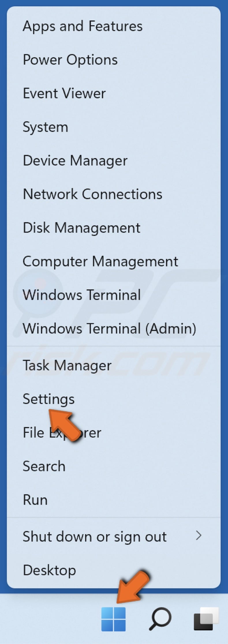Open the System menu entry
The width and height of the screenshot is (228, 644).
[45, 127]
